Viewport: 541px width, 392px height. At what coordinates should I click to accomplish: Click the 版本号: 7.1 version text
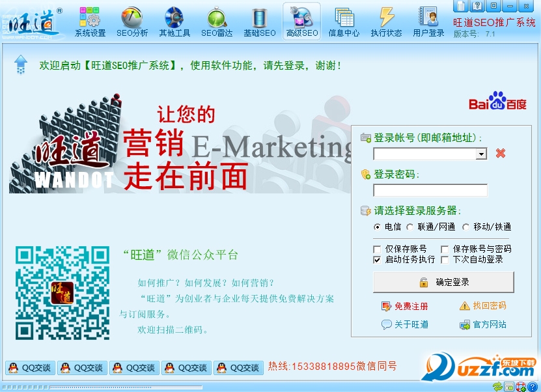tap(474, 34)
